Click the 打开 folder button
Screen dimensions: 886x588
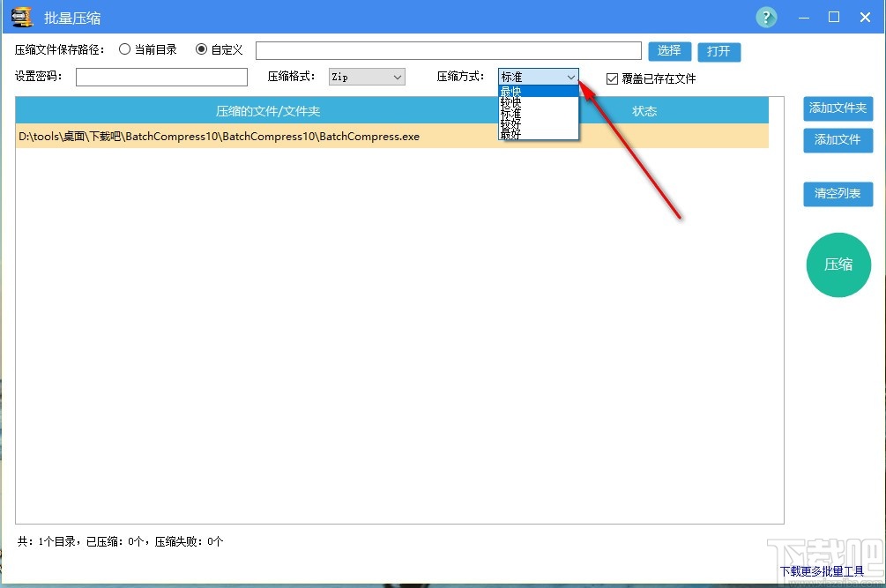(718, 51)
